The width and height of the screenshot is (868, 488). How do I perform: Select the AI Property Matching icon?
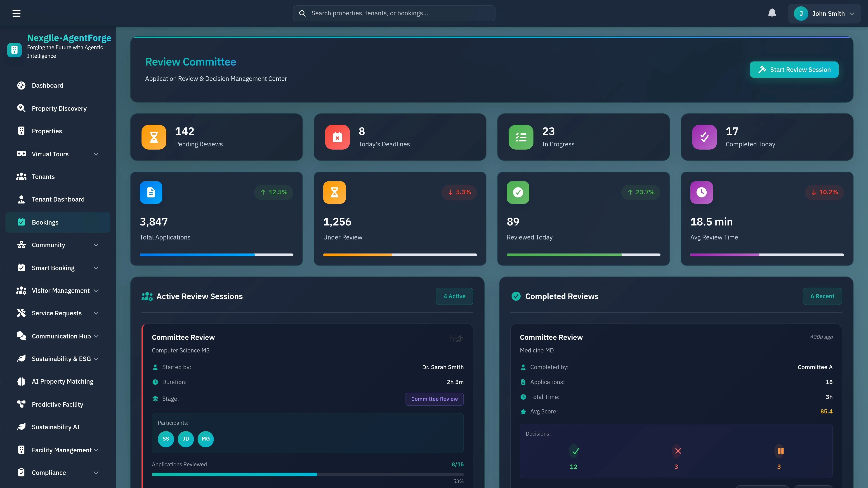(x=21, y=381)
